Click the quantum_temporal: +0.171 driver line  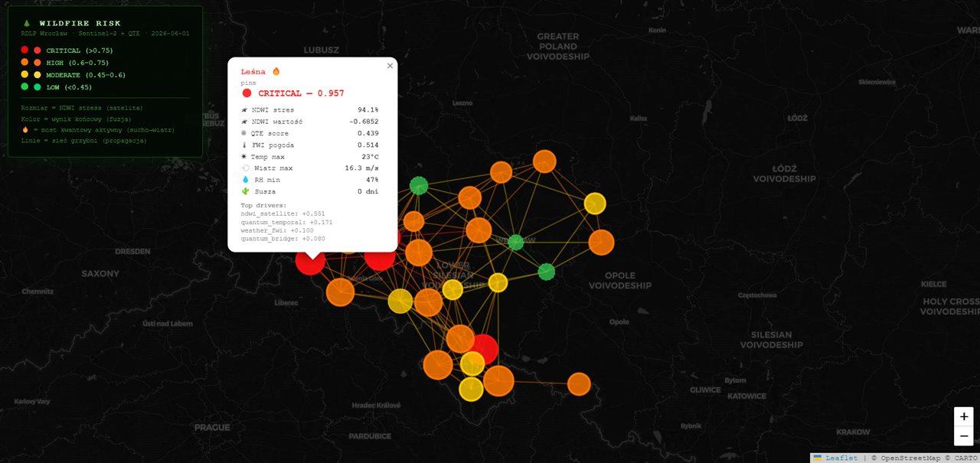pyautogui.click(x=286, y=222)
